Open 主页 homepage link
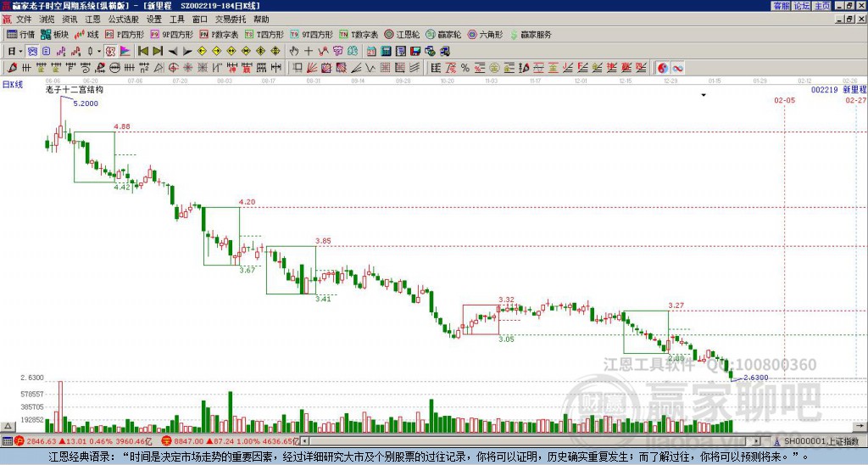Image resolution: width=868 pixels, height=465 pixels. pos(821,6)
